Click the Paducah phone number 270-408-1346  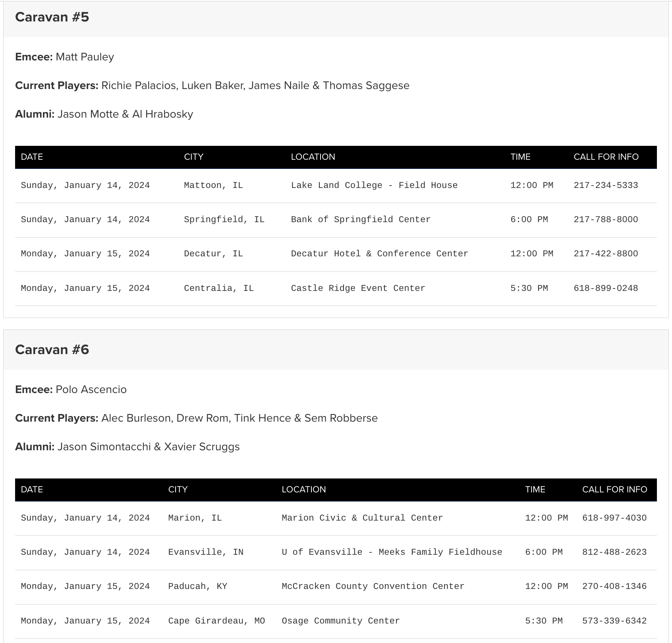tap(614, 586)
